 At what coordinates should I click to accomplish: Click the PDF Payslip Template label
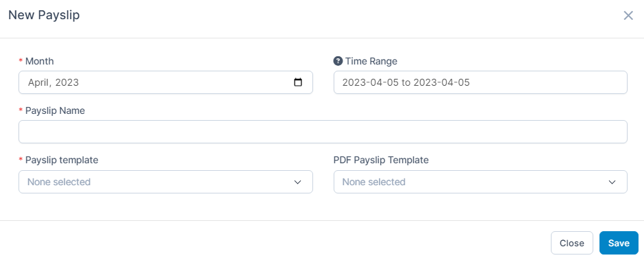click(x=381, y=160)
